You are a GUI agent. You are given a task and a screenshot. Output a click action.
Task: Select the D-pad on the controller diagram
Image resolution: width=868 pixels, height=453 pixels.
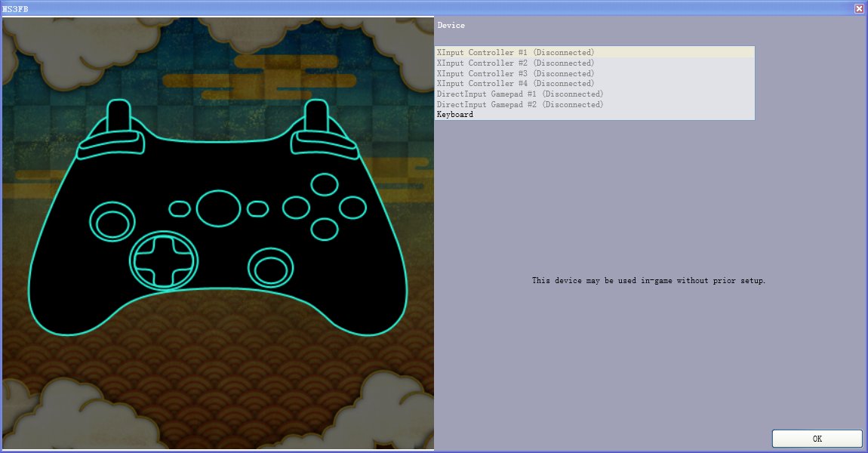[x=165, y=260]
